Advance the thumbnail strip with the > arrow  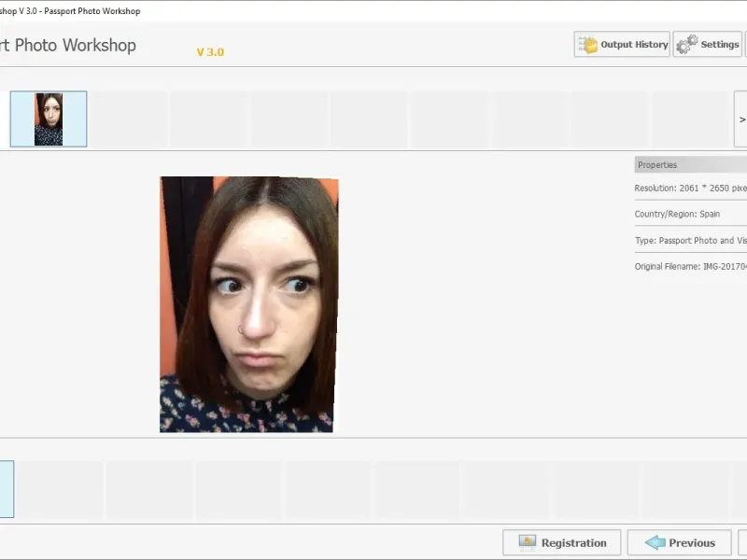(740, 119)
